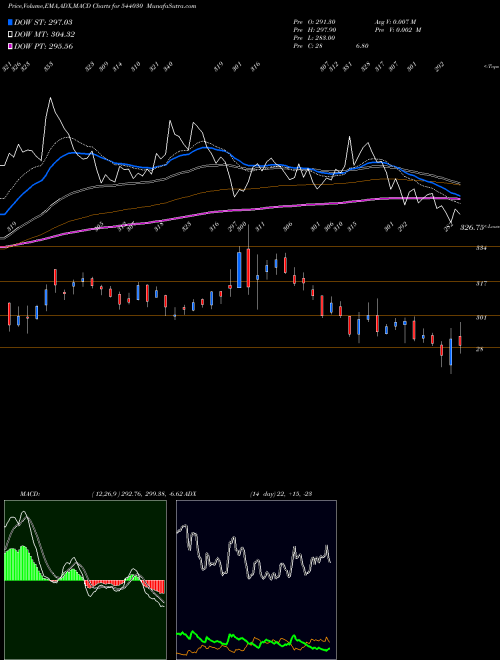
Task: Click the 'MACD:' panel heading
Action: point(30,494)
